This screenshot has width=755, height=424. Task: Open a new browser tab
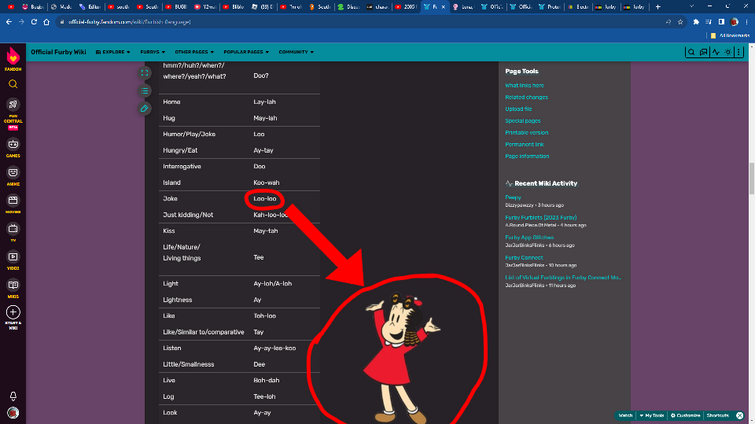tap(658, 7)
